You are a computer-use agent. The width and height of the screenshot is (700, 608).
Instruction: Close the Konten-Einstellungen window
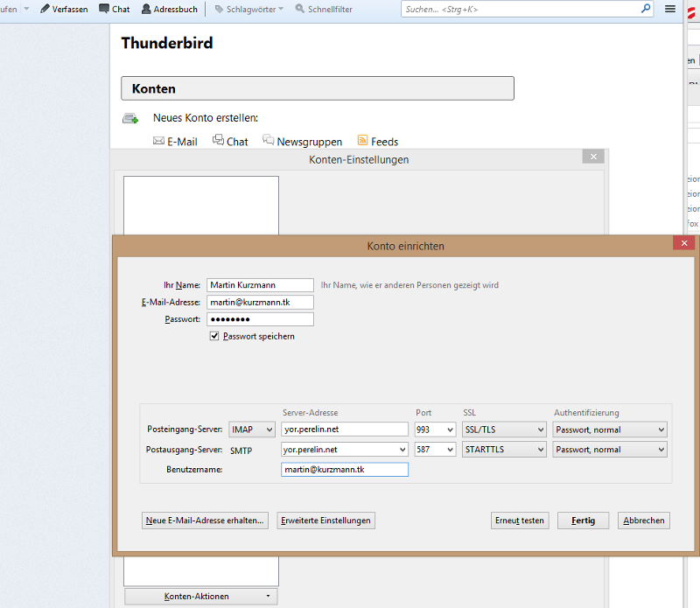(x=593, y=157)
